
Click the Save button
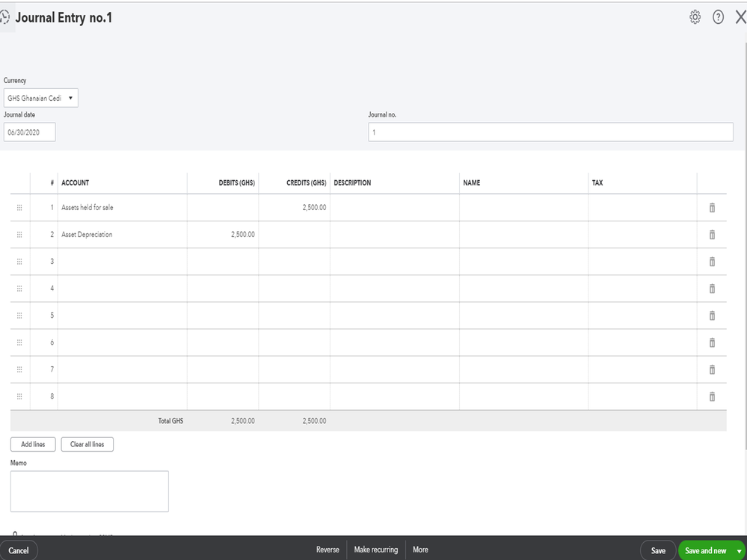(658, 550)
